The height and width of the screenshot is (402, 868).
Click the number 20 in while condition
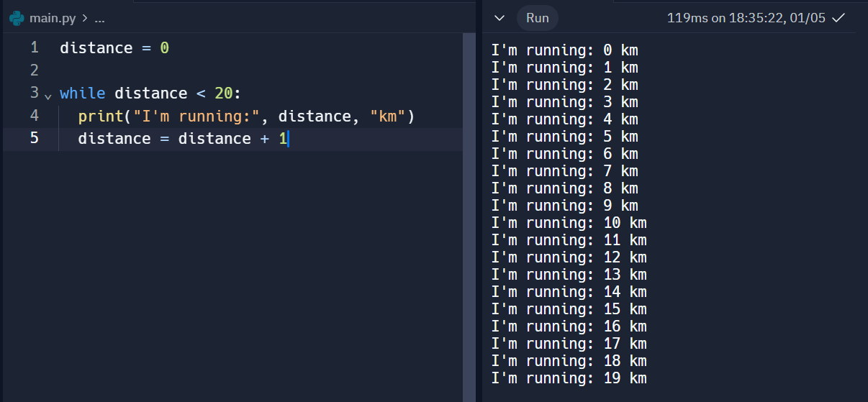point(223,93)
